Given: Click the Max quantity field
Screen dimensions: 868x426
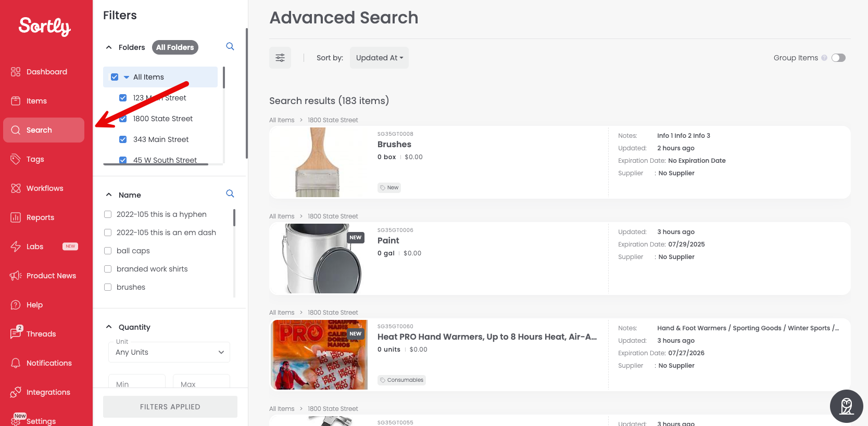Looking at the screenshot, I should (202, 381).
